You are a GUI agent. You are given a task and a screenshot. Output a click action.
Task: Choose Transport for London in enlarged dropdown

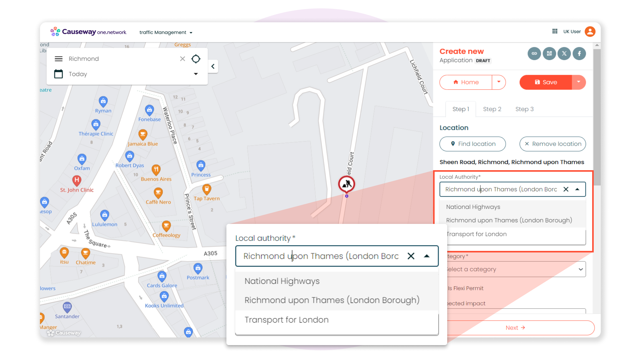(x=337, y=320)
